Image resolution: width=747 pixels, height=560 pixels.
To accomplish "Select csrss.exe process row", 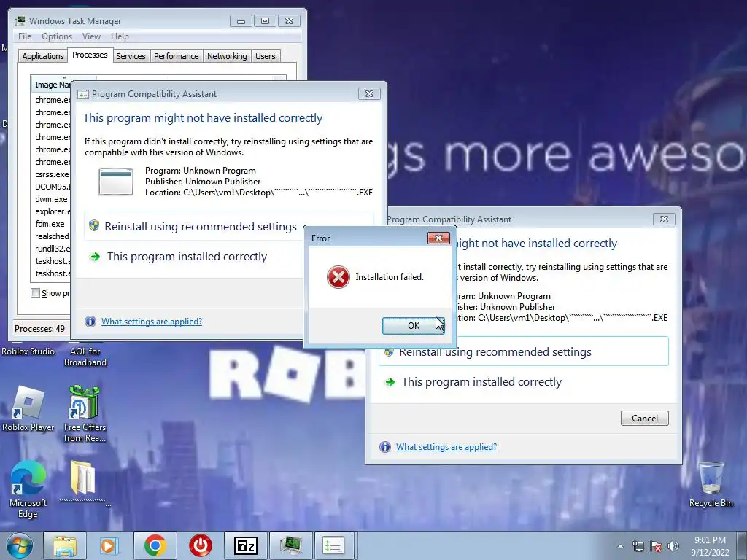I will coord(52,174).
